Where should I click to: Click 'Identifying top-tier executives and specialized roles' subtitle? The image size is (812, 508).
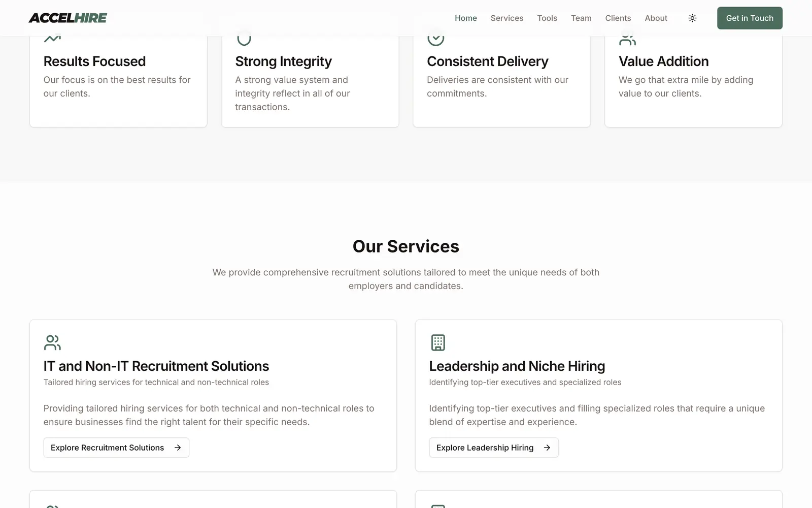tap(525, 383)
